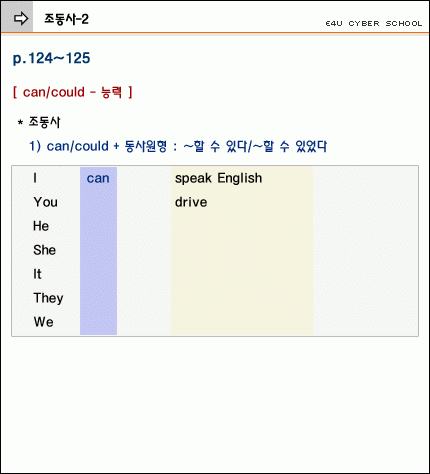Click the * 조동사 bullet text
Image resolution: width=430 pixels, height=474 pixels.
39,122
